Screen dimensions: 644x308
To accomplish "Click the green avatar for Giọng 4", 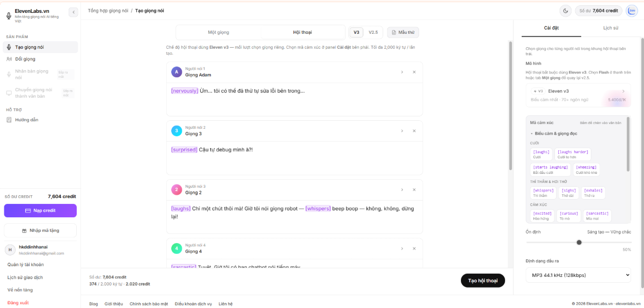I will (x=177, y=248).
